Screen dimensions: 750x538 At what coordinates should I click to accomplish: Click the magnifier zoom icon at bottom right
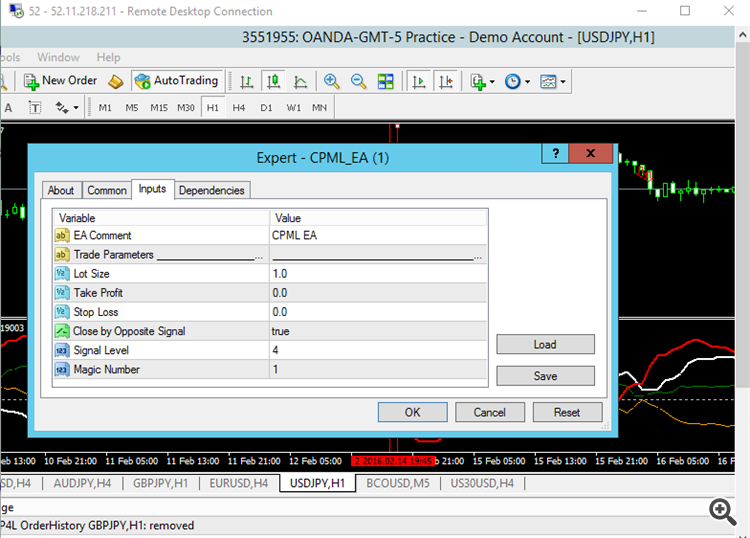pos(722,512)
